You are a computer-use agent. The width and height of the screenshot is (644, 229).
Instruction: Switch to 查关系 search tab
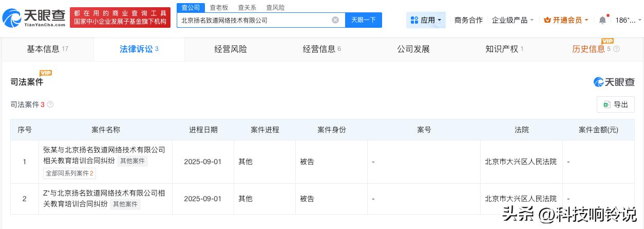247,8
